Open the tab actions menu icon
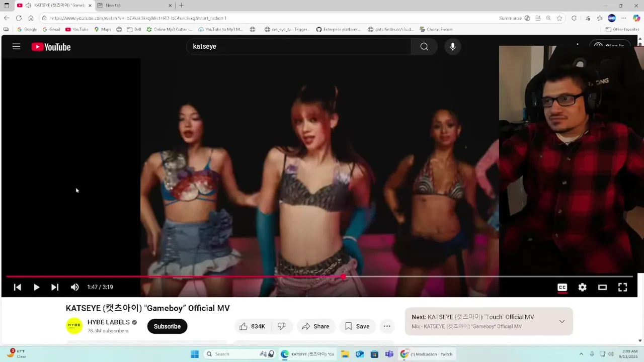Screen dimensions: 644x362 [7, 6]
